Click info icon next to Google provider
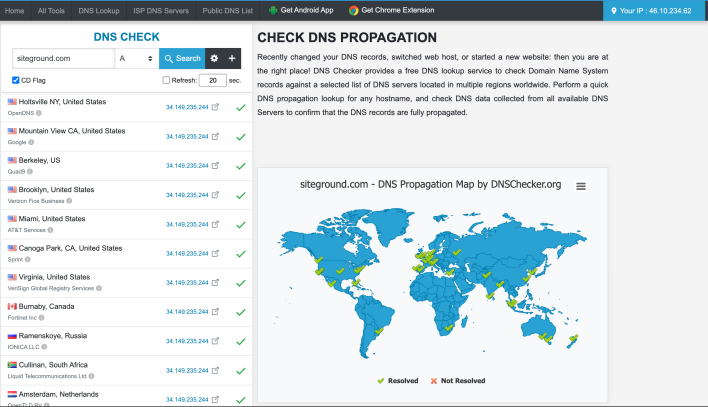708x407 pixels. (31, 142)
